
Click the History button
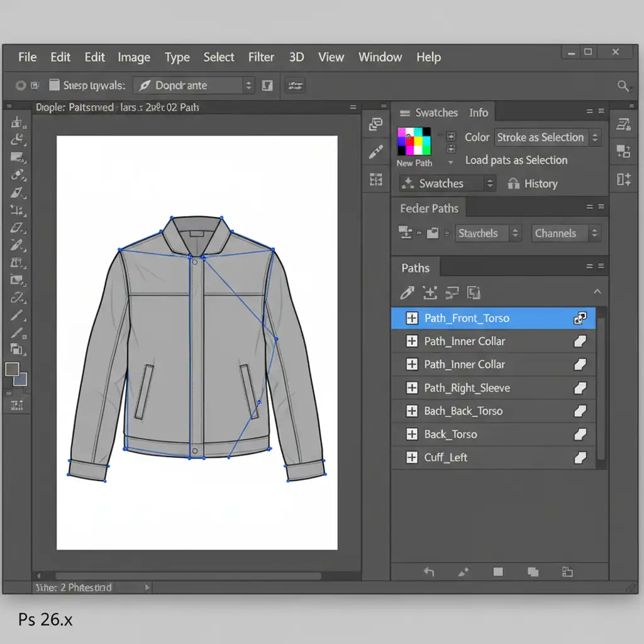(x=540, y=184)
